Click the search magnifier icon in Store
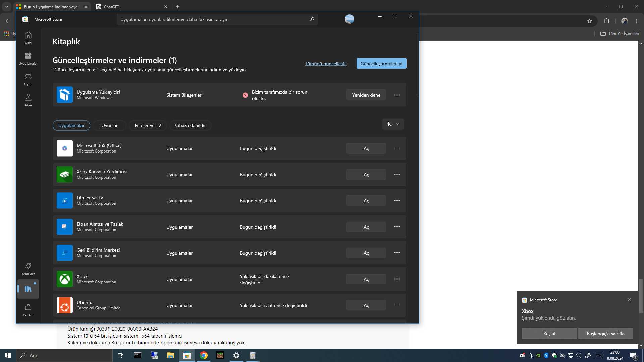Image resolution: width=644 pixels, height=362 pixels. (x=312, y=19)
